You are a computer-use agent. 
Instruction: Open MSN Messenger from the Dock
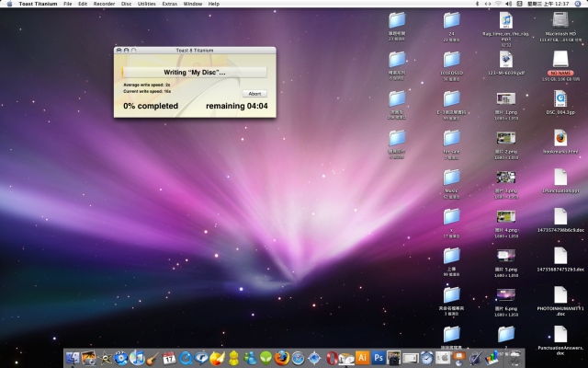point(250,358)
